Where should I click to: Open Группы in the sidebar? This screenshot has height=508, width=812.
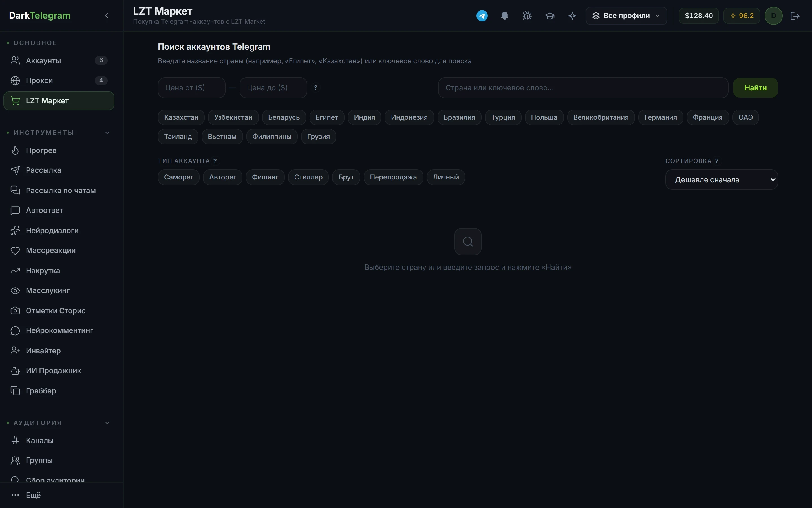coord(59,460)
